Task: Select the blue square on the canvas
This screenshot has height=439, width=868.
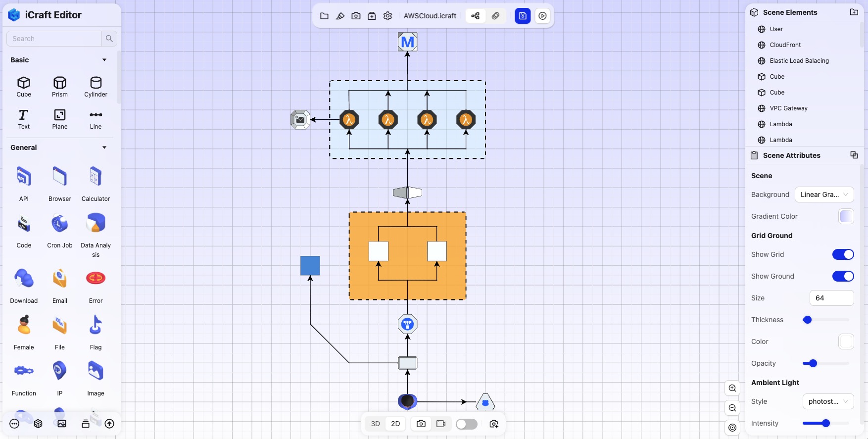Action: pos(310,266)
